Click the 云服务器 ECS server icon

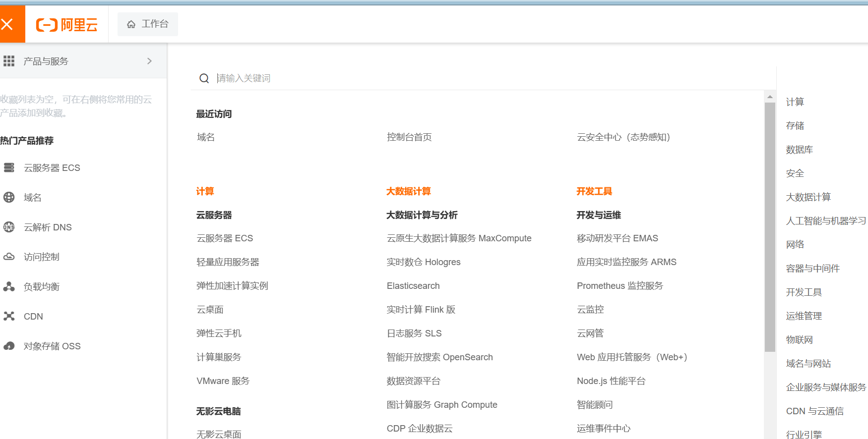[9, 168]
